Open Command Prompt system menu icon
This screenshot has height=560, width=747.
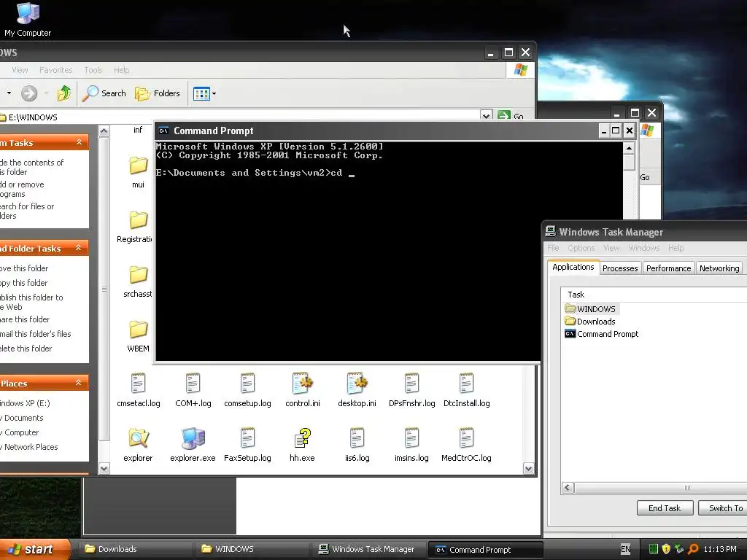163,131
